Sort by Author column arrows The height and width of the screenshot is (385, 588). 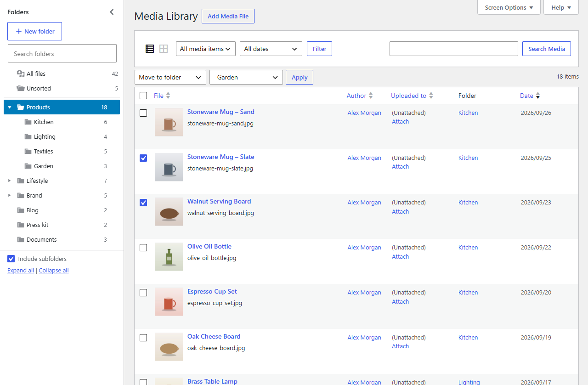click(371, 96)
